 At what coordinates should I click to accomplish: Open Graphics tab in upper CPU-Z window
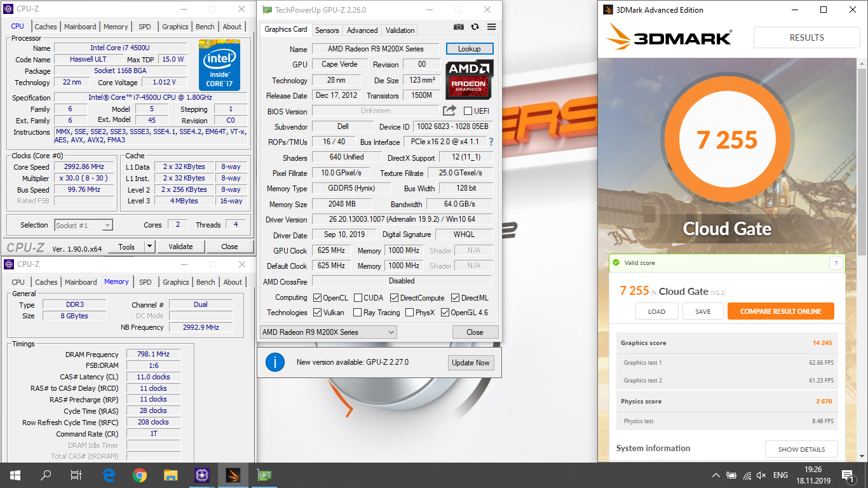coord(175,27)
